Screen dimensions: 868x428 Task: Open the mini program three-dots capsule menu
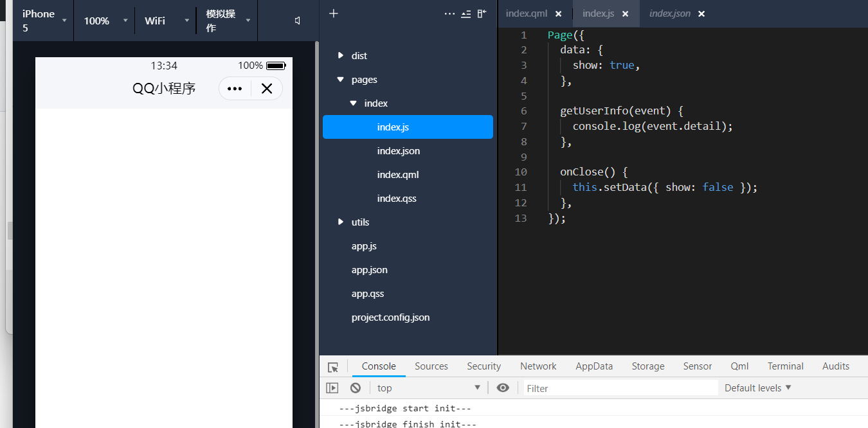pos(235,89)
